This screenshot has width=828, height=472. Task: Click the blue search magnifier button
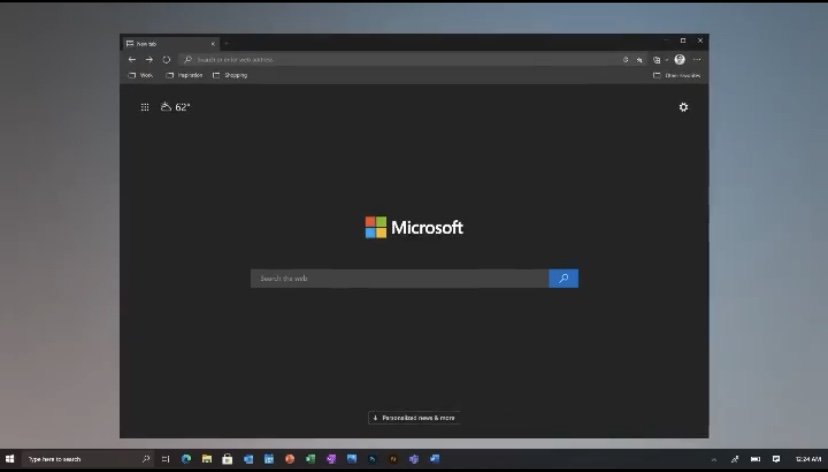point(563,278)
